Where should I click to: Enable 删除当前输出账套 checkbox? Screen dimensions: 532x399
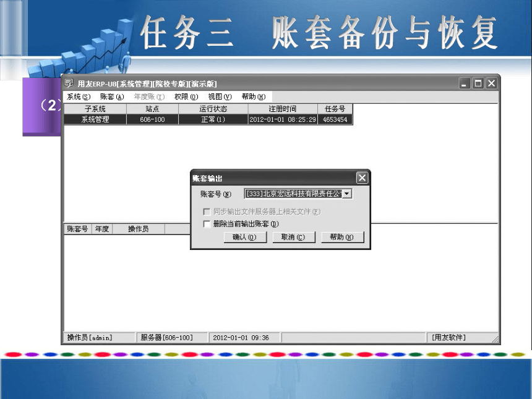pyautogui.click(x=206, y=224)
